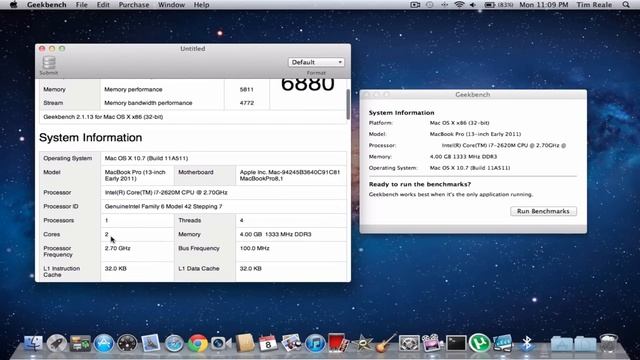This screenshot has width=640, height=360.
Task: Click the Run Benchmarks button
Action: pyautogui.click(x=543, y=211)
